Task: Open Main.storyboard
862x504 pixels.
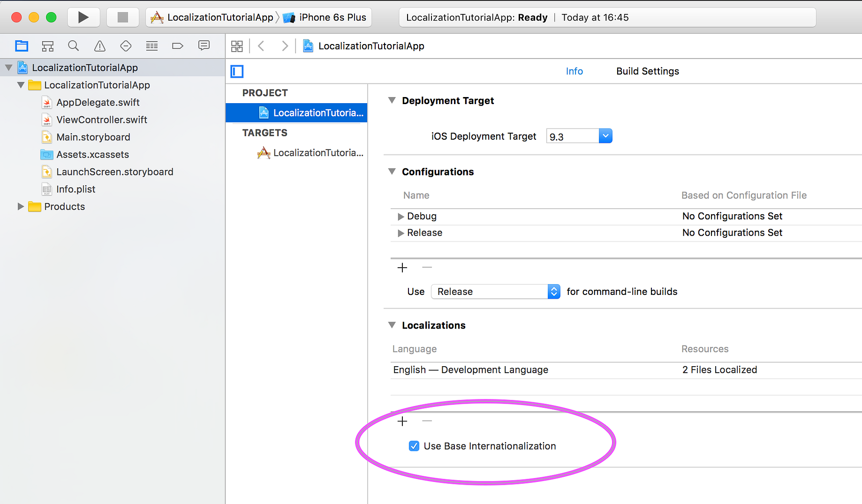Action: point(93,137)
